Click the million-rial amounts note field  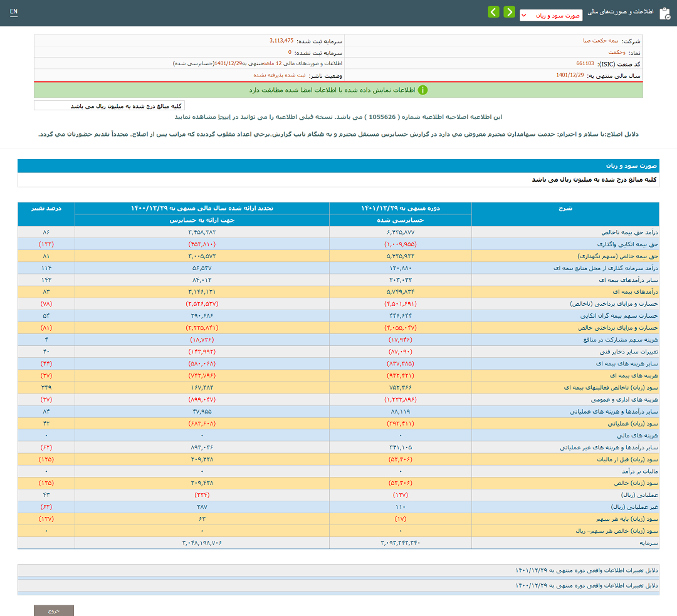(x=110, y=106)
